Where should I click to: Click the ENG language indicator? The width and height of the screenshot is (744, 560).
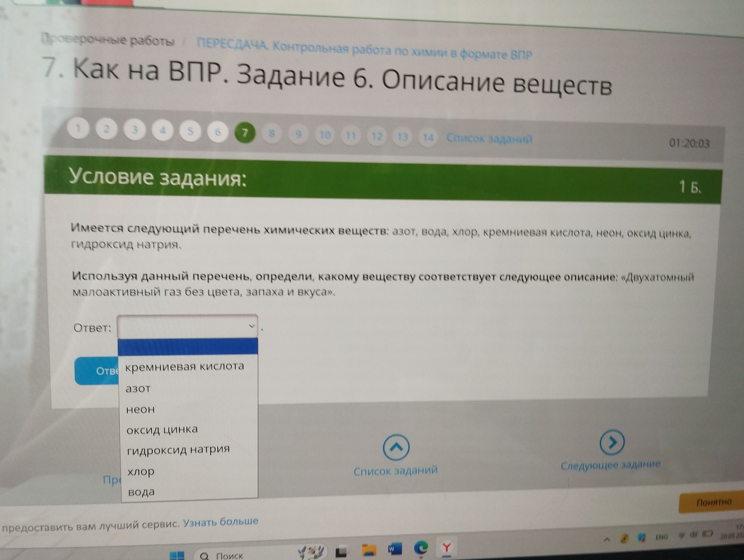pos(661,537)
